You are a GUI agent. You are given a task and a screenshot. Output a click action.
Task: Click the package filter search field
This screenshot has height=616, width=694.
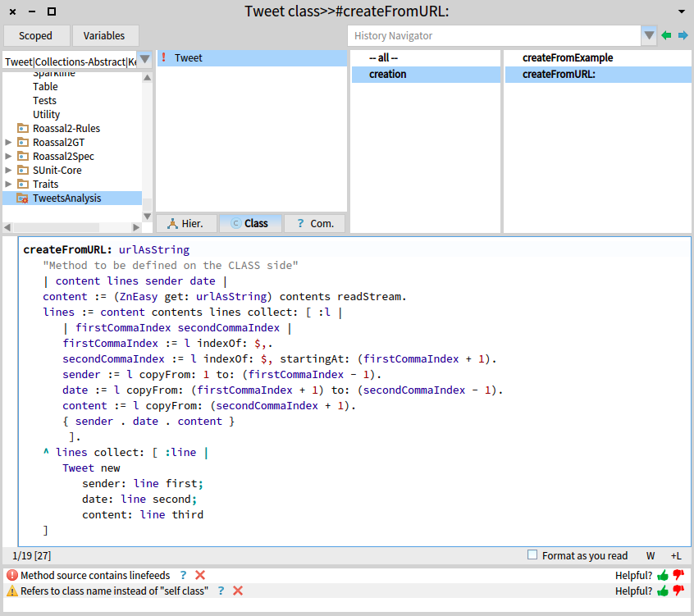pyautogui.click(x=69, y=62)
